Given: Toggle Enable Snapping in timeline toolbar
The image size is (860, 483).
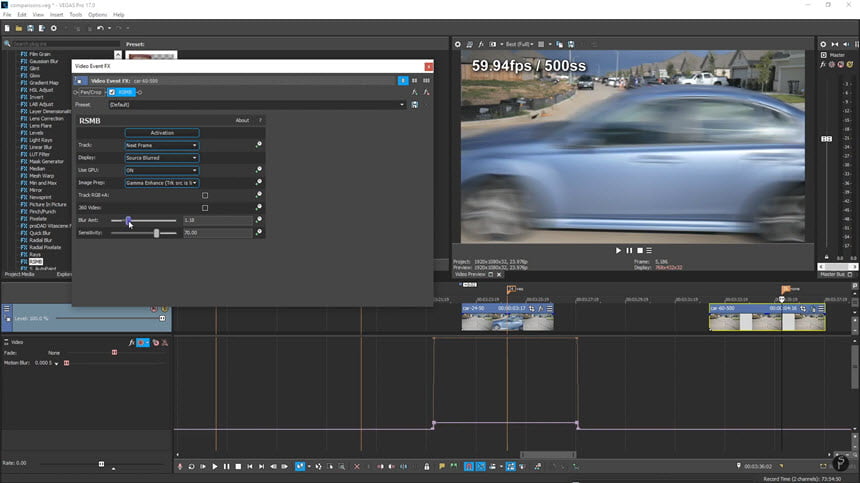Looking at the screenshot, I should 469,467.
